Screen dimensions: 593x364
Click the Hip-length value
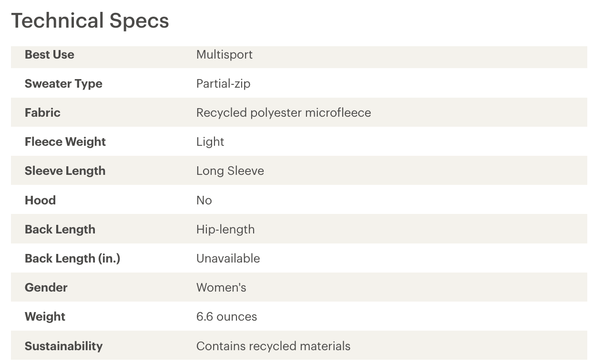pyautogui.click(x=225, y=229)
